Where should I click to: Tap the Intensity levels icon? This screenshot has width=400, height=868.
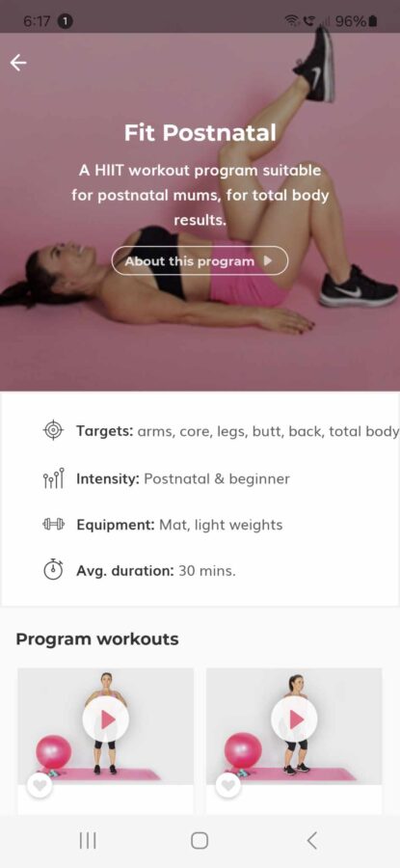53,478
